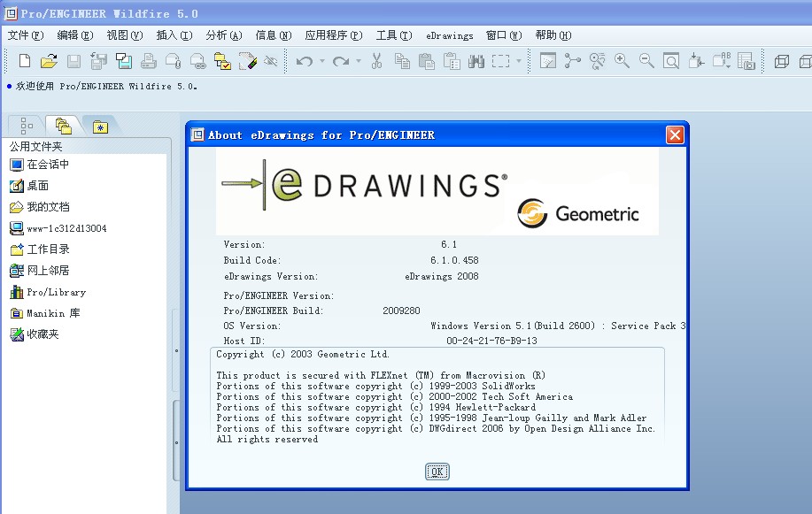Click the Zoom Out magnifier icon
Screen dimensions: 812x514
click(x=646, y=61)
